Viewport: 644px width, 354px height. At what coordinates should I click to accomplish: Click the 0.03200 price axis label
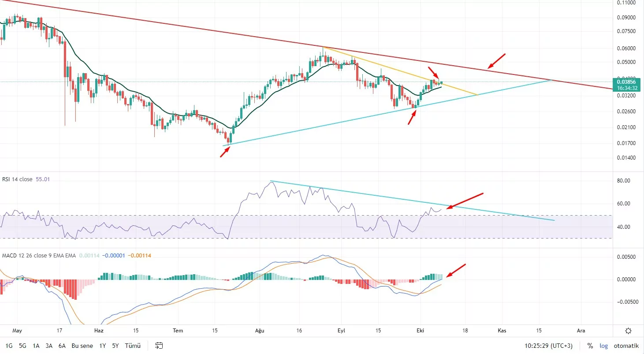coord(626,96)
